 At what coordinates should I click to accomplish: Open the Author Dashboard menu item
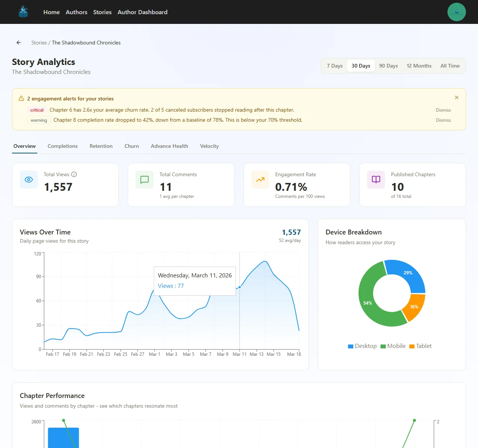(142, 12)
